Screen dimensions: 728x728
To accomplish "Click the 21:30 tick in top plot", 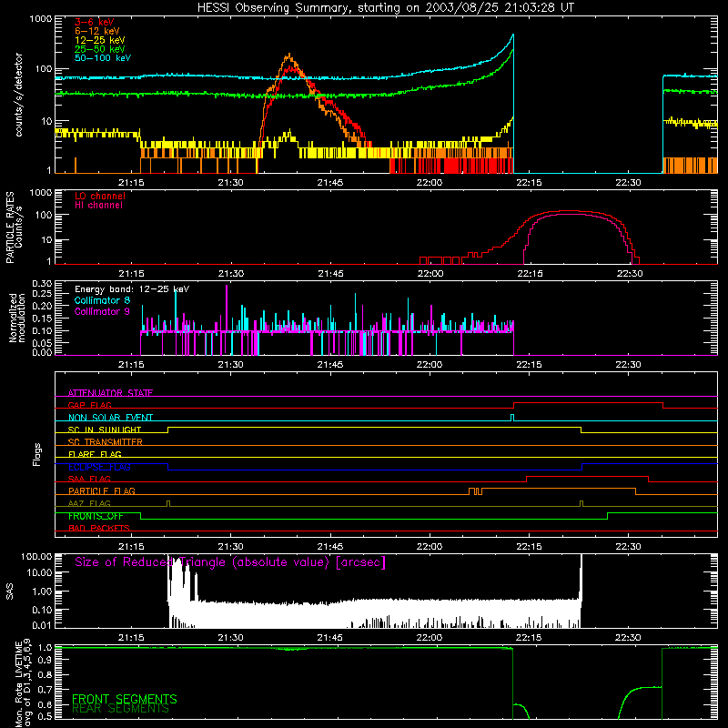I will tap(231, 183).
